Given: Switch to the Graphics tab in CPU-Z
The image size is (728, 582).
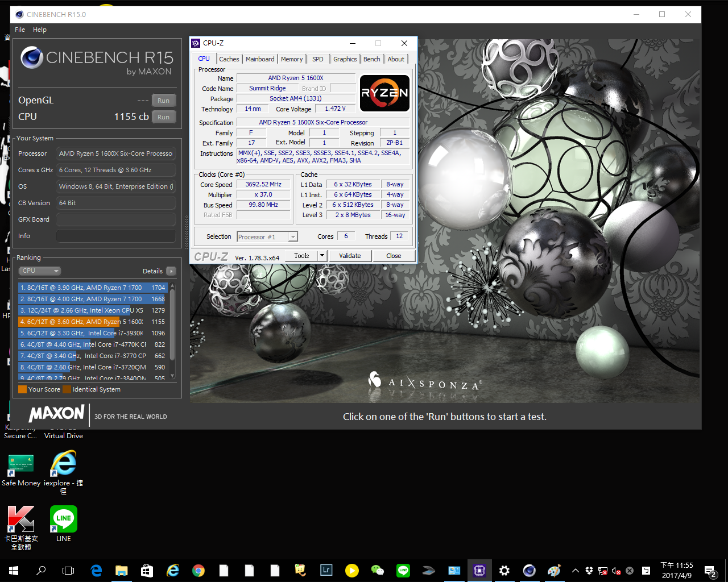Looking at the screenshot, I should (345, 59).
